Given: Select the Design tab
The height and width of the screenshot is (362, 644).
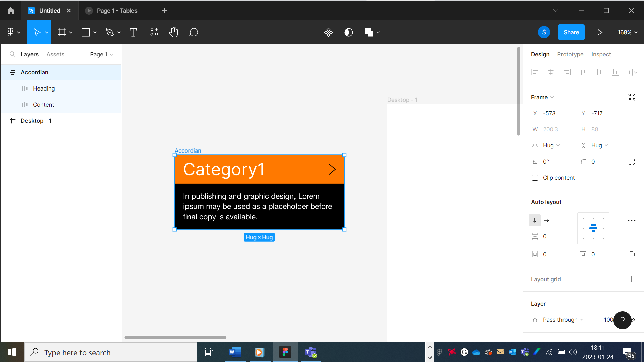Looking at the screenshot, I should coord(540,54).
